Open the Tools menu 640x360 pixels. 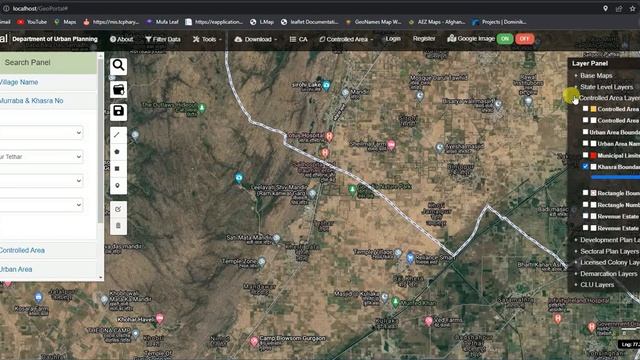coord(207,39)
